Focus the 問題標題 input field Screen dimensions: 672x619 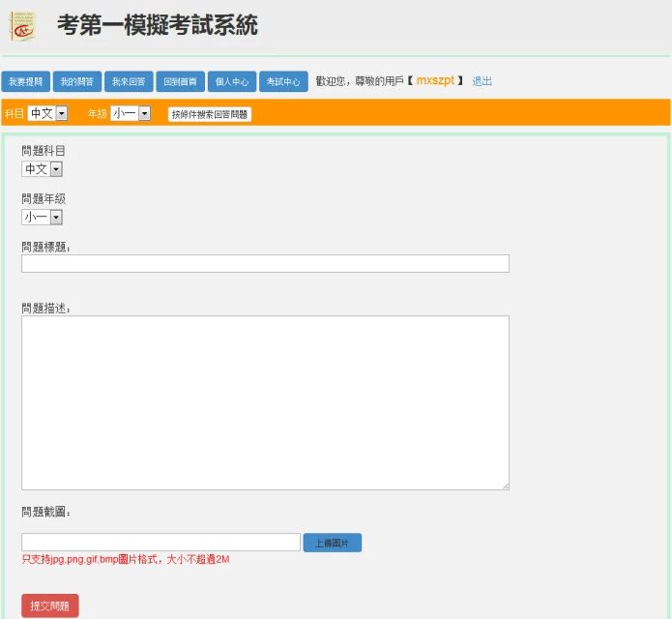pyautogui.click(x=265, y=264)
